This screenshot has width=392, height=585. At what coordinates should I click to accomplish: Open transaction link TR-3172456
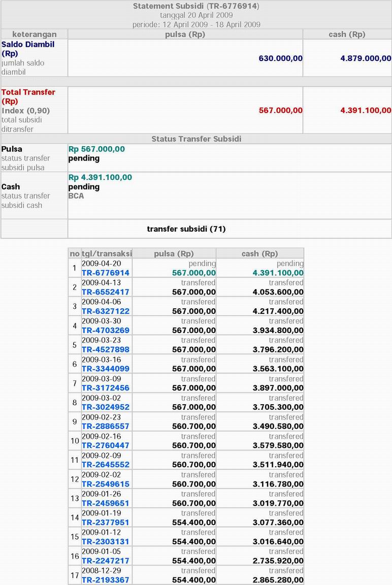click(106, 388)
